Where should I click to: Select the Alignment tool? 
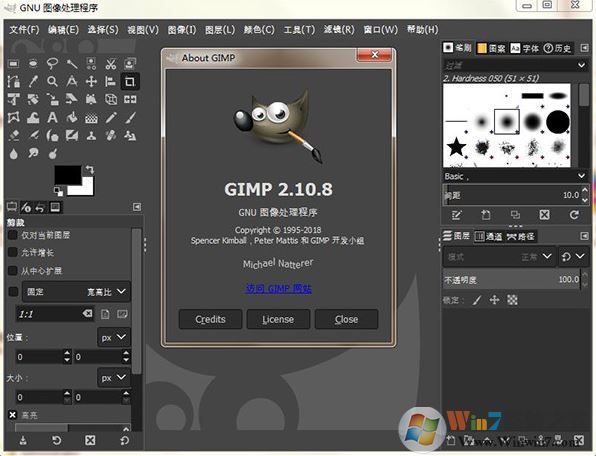[x=111, y=81]
